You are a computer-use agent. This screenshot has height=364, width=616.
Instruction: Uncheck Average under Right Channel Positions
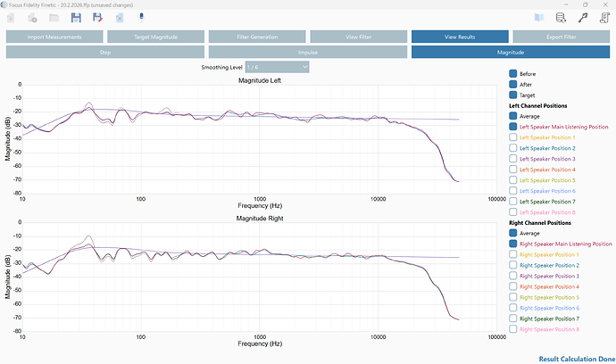513,233
